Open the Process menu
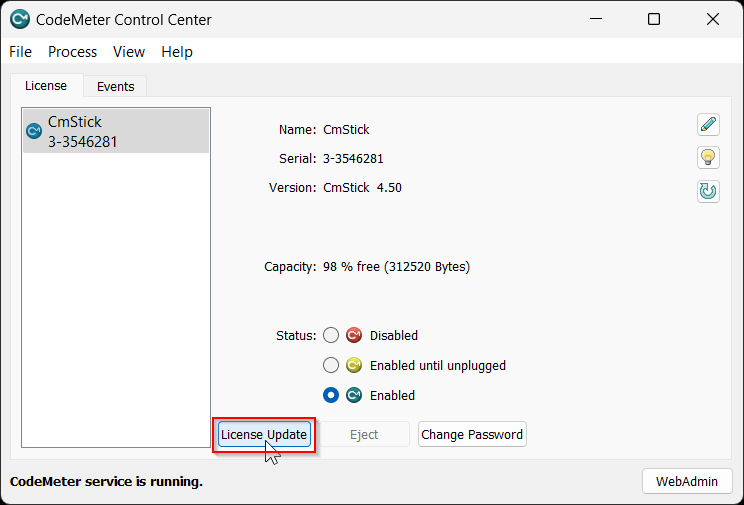 (72, 52)
